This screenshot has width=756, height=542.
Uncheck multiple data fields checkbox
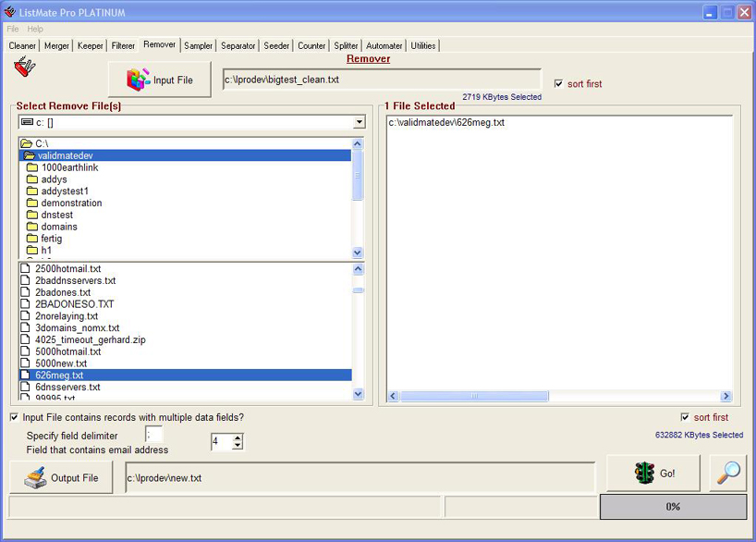coord(14,417)
